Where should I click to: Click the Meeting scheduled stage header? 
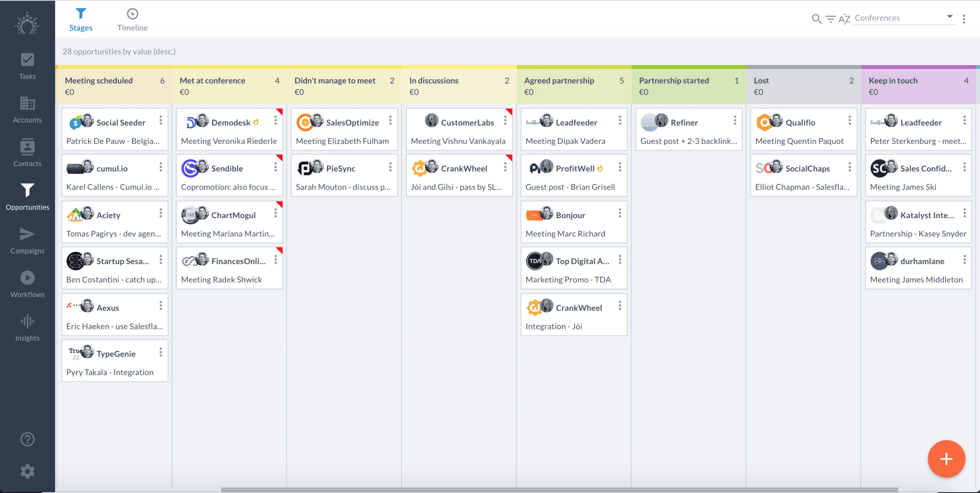[114, 86]
